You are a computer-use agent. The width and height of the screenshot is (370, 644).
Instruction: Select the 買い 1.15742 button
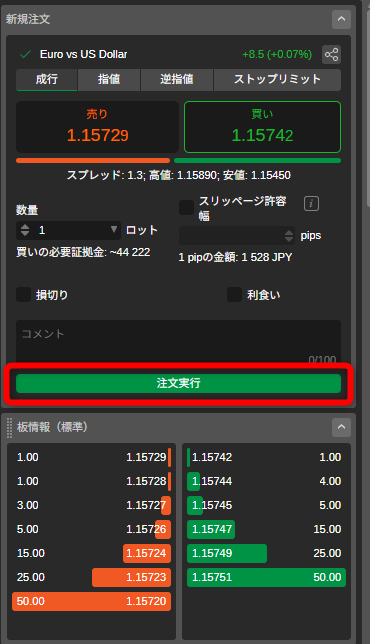pos(262,127)
